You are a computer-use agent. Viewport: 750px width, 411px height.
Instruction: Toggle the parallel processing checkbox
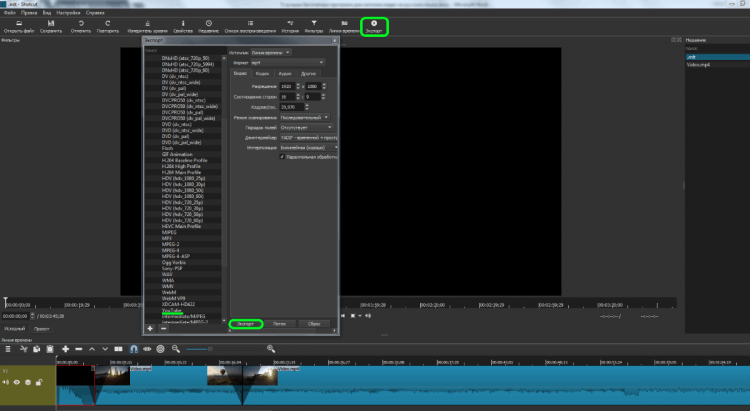pyautogui.click(x=282, y=157)
